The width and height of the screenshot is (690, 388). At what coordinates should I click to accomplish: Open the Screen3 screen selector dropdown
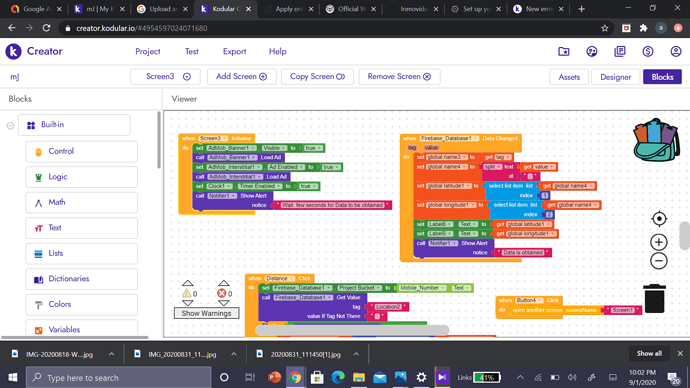(165, 77)
